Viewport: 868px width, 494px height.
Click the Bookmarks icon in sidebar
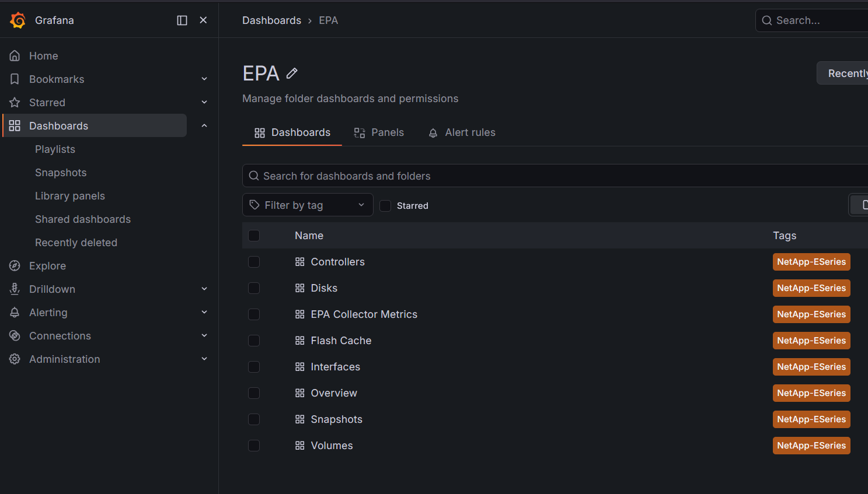15,79
